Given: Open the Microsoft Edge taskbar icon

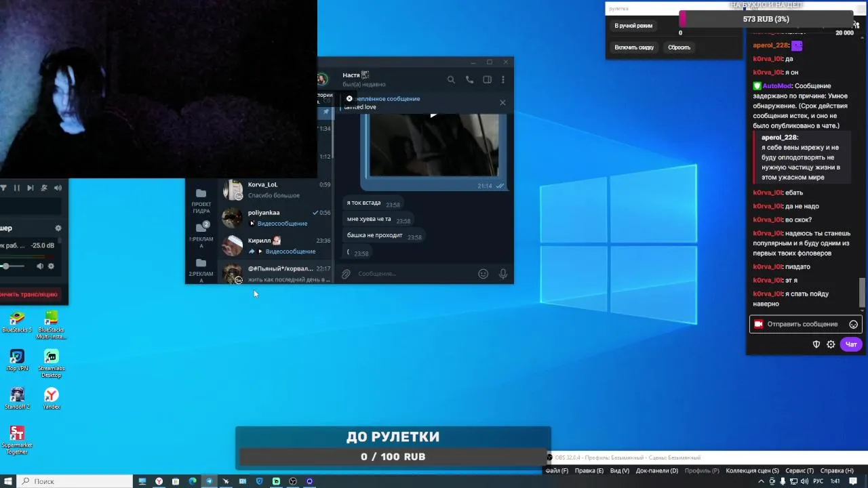Looking at the screenshot, I should pos(193,481).
